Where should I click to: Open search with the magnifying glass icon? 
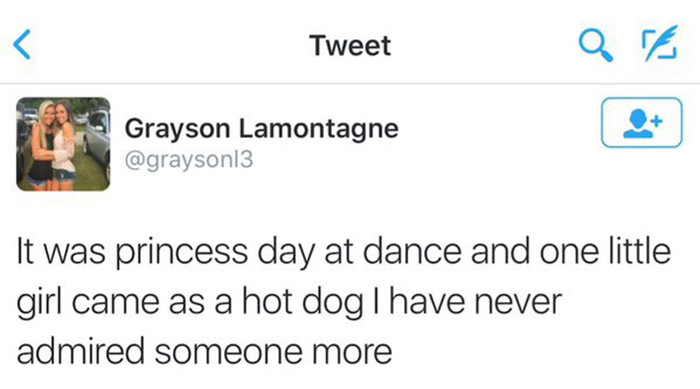pyautogui.click(x=596, y=45)
